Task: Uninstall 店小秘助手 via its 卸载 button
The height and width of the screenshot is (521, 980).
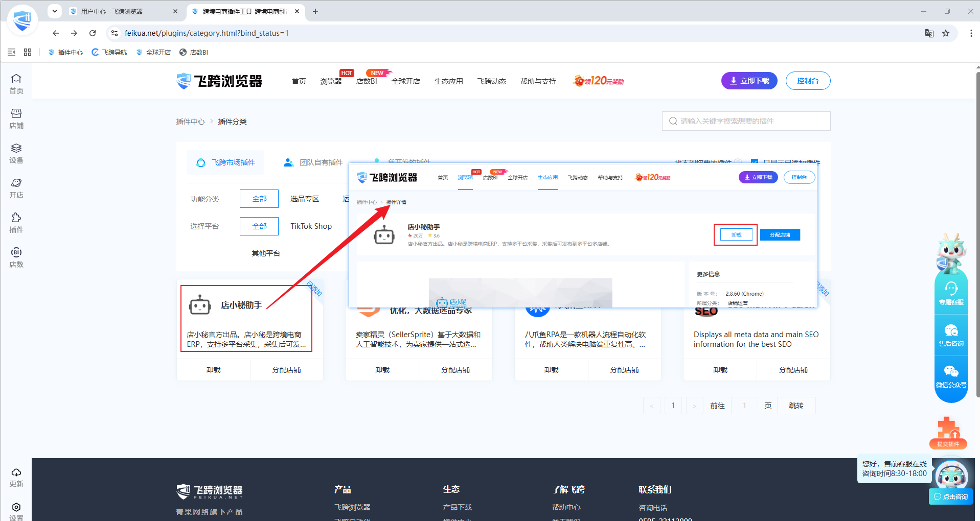Action: click(213, 370)
